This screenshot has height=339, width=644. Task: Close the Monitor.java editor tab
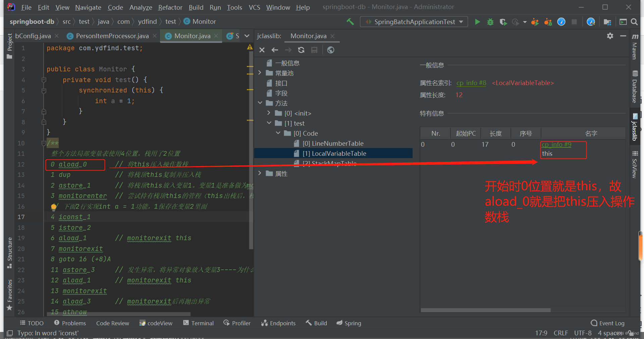[x=216, y=36]
